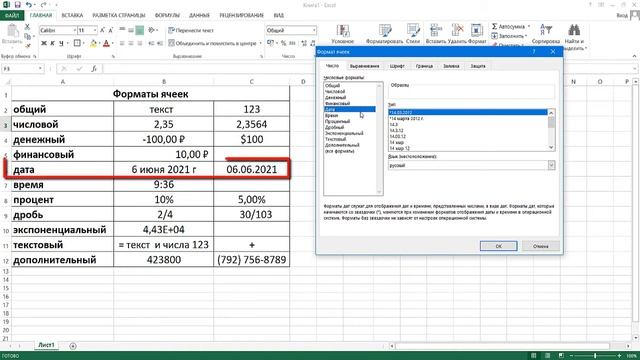
Task: Open the Fill (Заполнить) dropdown
Action: 526,36
